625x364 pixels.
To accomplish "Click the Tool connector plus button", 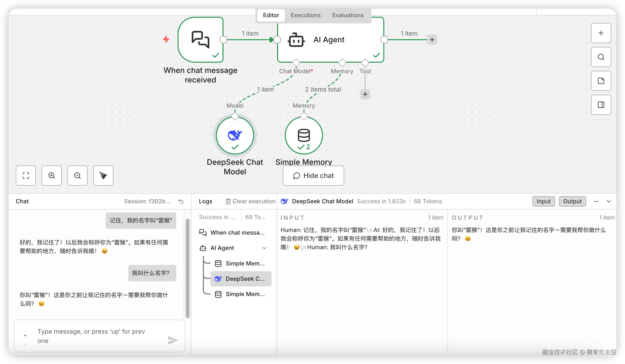I will [365, 94].
